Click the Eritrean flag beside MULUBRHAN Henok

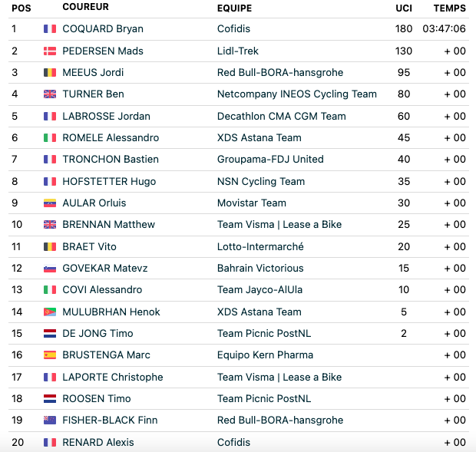click(50, 312)
